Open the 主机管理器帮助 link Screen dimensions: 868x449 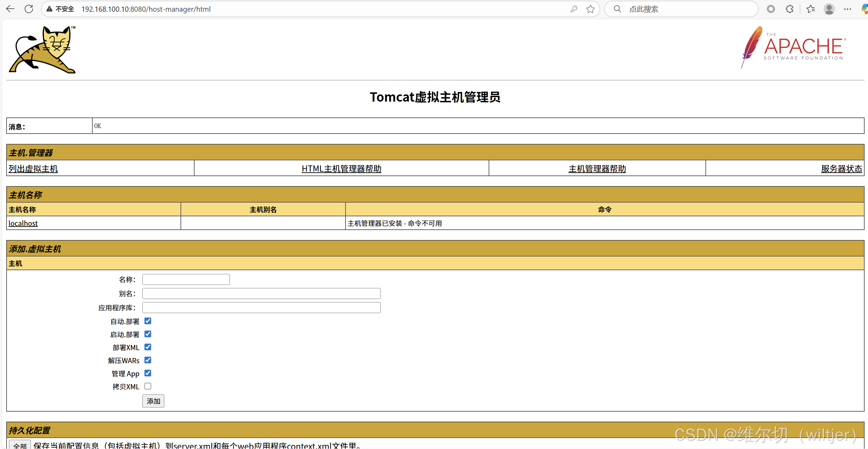click(597, 169)
